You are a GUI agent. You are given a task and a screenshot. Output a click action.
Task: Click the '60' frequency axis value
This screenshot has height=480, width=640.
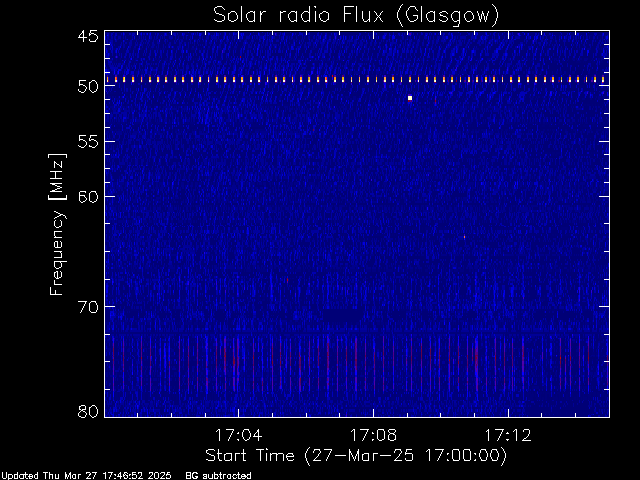tap(88, 197)
